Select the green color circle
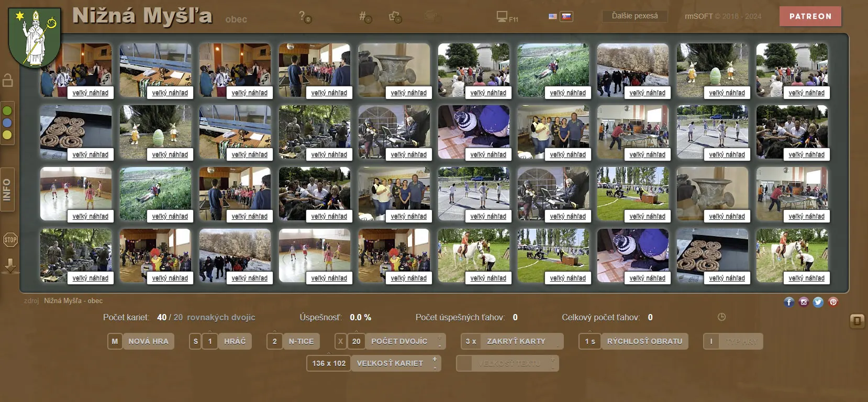This screenshot has width=868, height=402. coord(7,111)
